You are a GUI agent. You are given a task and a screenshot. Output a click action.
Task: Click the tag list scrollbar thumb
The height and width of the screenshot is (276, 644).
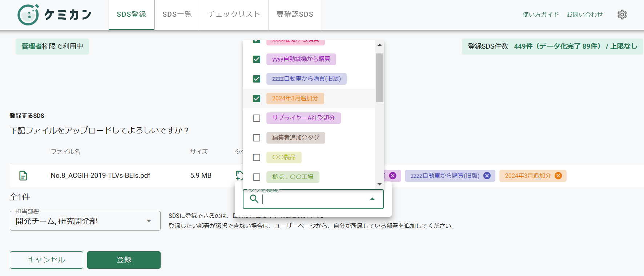point(379,78)
